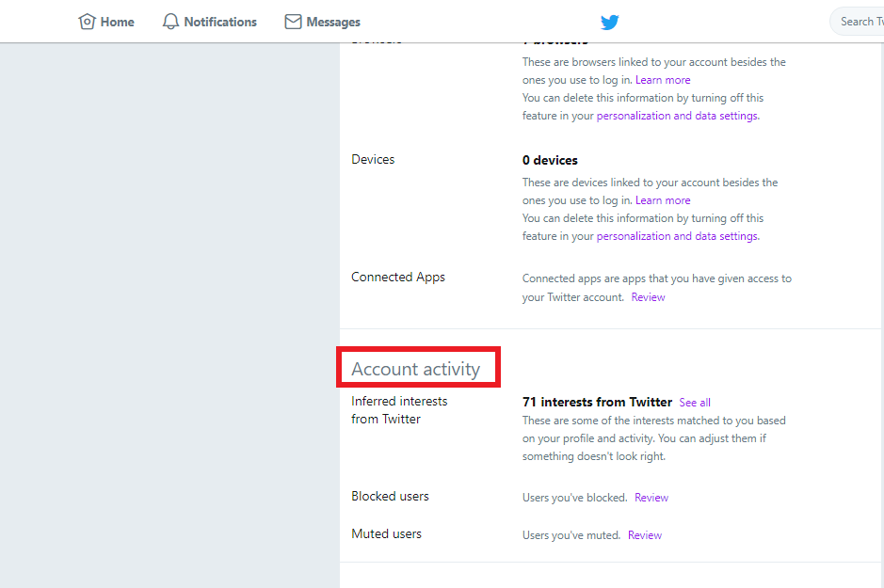Open personalization and data settings under Devices
This screenshot has width=884, height=588.
[676, 235]
